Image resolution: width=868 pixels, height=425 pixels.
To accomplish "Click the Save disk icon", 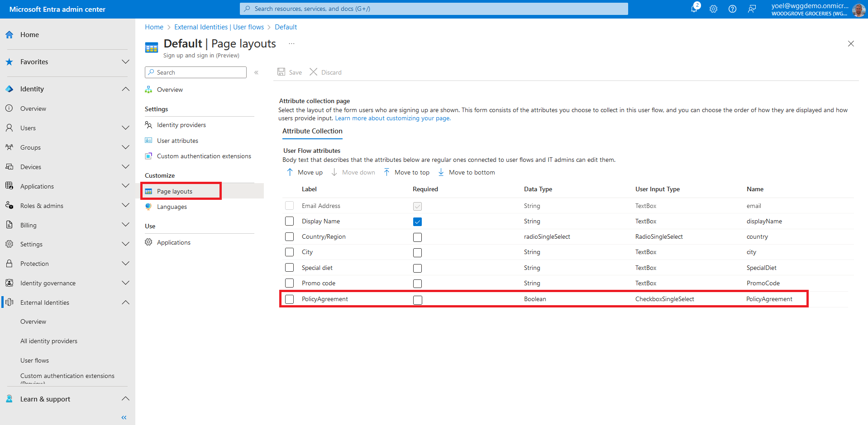I will coord(281,72).
